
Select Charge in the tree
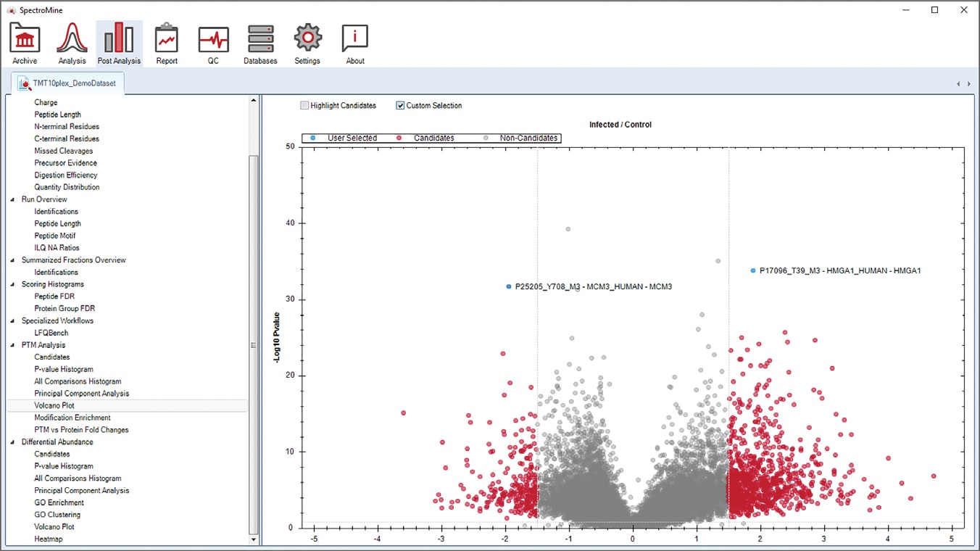[46, 102]
